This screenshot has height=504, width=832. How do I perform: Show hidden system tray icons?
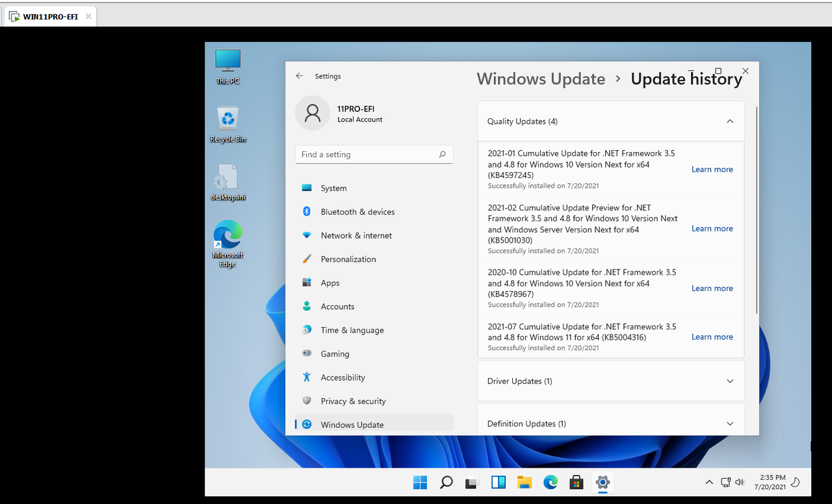(709, 483)
